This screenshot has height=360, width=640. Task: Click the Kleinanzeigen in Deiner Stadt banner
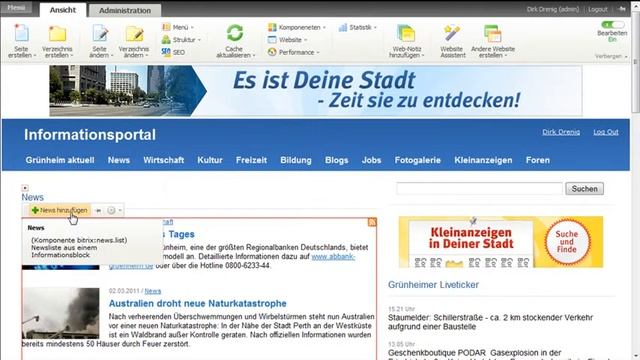(x=501, y=242)
